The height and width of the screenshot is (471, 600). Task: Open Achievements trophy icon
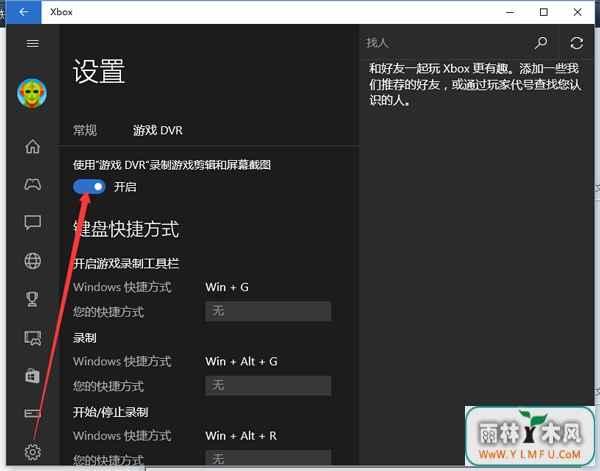pos(33,299)
